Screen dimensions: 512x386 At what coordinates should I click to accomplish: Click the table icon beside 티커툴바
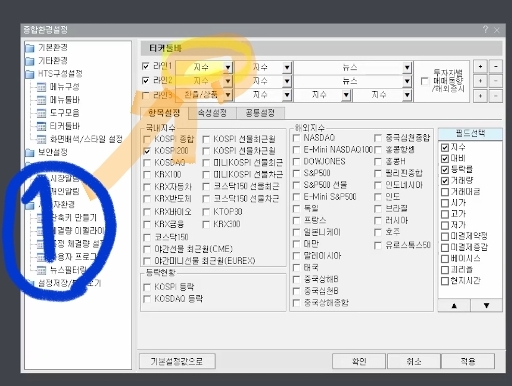[41, 126]
